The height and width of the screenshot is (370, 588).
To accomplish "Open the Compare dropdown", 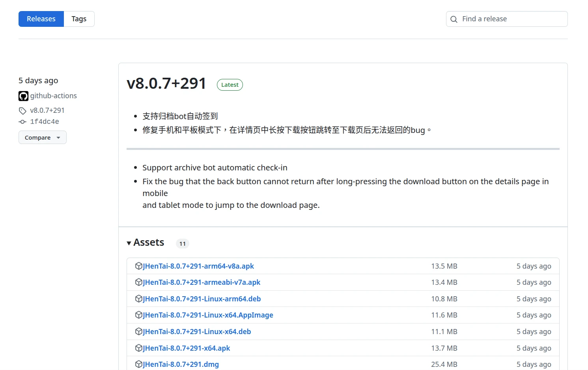I will [x=42, y=138].
